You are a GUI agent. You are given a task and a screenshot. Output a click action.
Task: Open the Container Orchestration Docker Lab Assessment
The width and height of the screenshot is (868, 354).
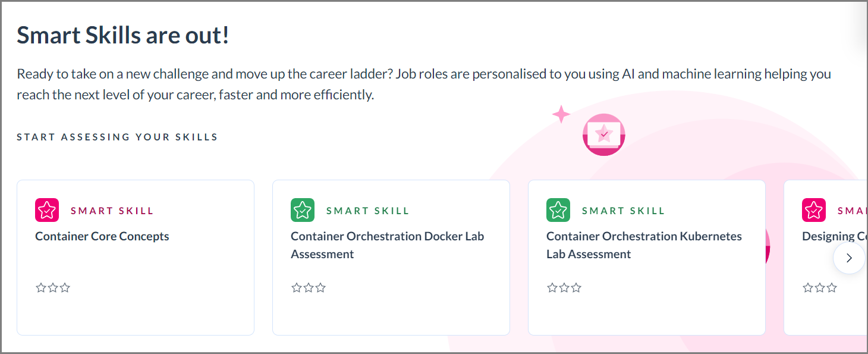[x=387, y=245]
